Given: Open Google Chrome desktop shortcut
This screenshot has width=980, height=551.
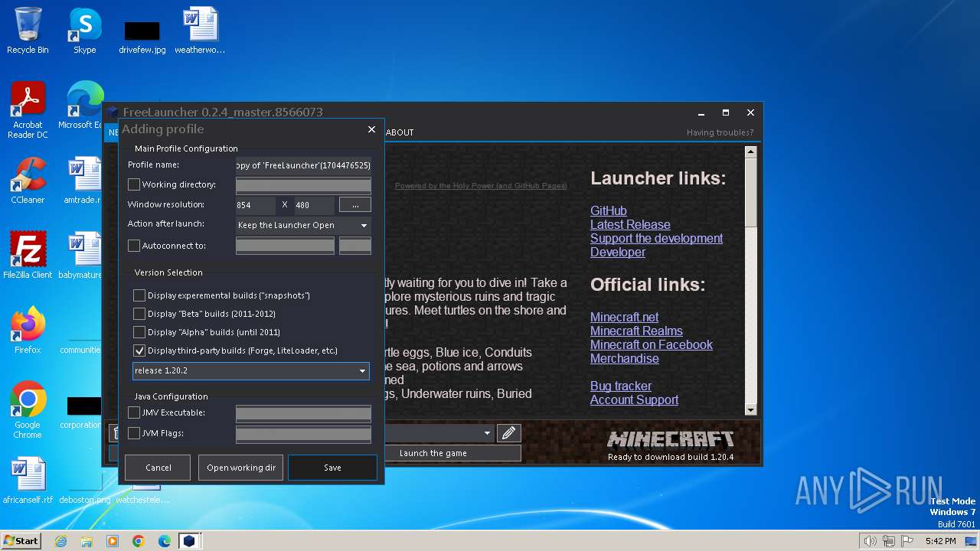Looking at the screenshot, I should coord(28,410).
